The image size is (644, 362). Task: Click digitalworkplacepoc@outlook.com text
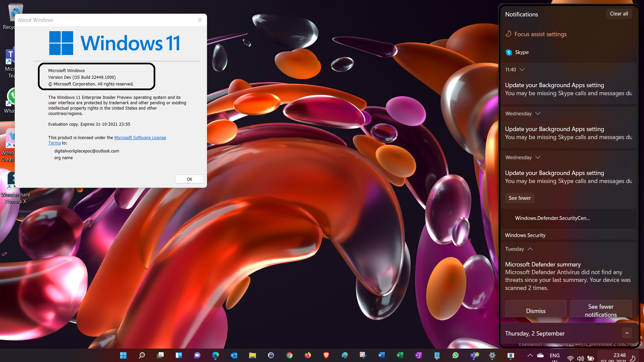point(87,151)
